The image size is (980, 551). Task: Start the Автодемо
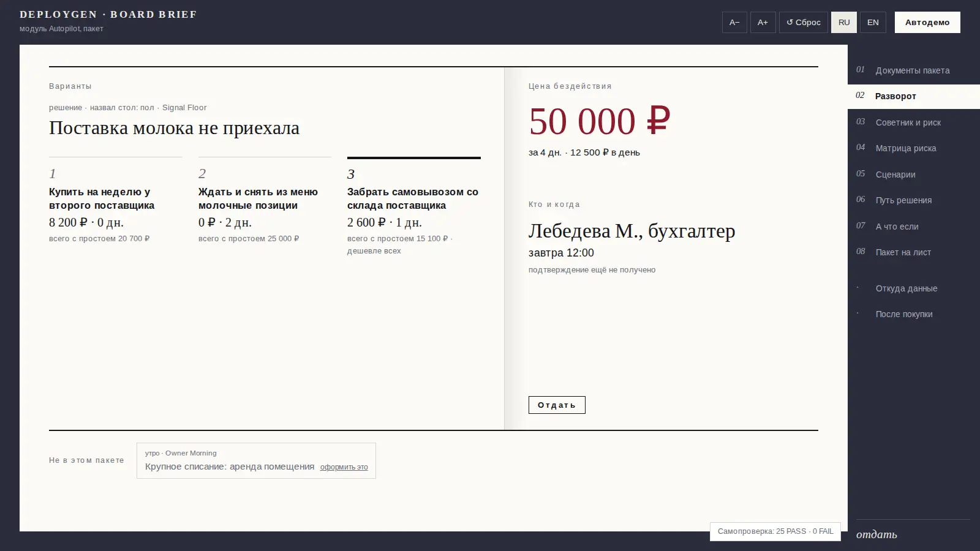click(x=927, y=23)
